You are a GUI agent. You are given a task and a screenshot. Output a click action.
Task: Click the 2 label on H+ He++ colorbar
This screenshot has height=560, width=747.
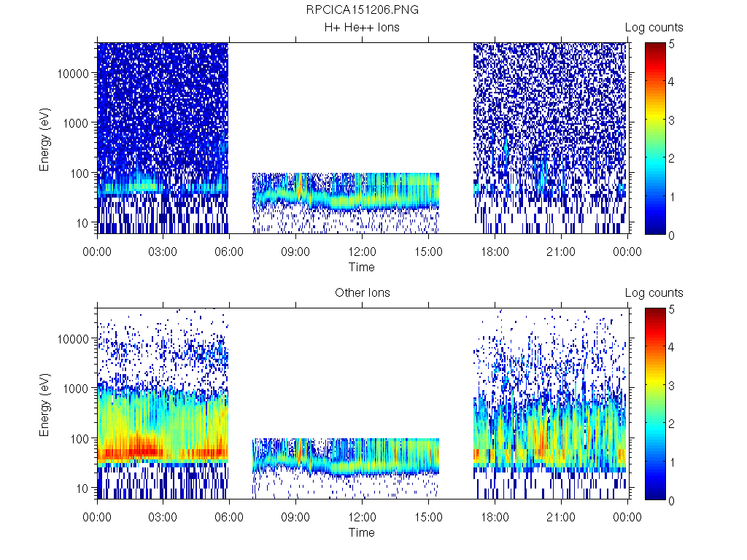672,158
